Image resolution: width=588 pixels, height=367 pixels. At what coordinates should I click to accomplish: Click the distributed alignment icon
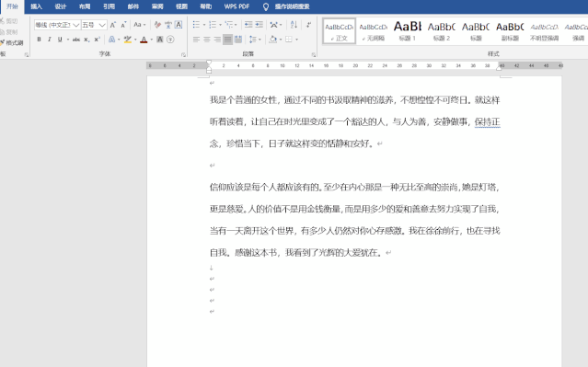pyautogui.click(x=238, y=40)
